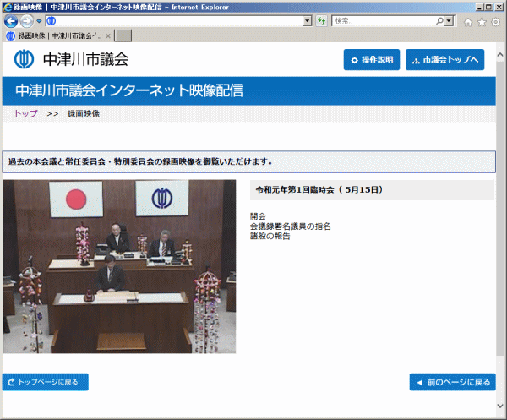Click the 令和元年第1回臨時会（5月15日）heading
The height and width of the screenshot is (420, 507).
tap(319, 190)
